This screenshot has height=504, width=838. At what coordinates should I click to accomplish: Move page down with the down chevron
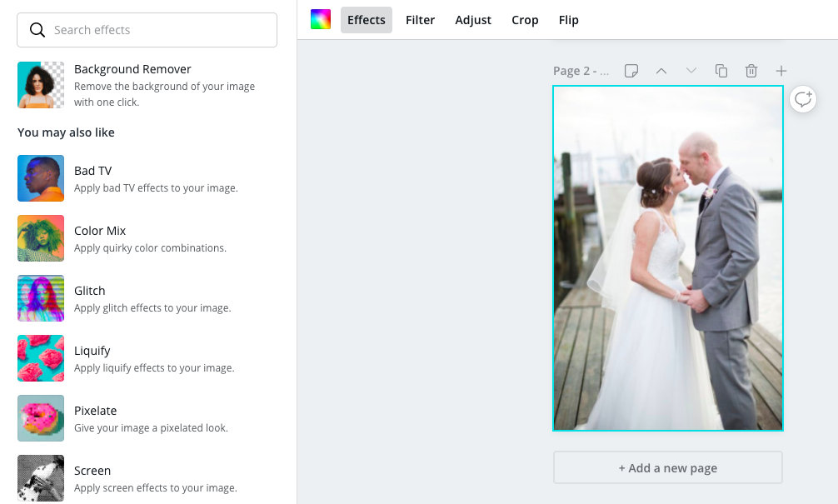tap(691, 71)
